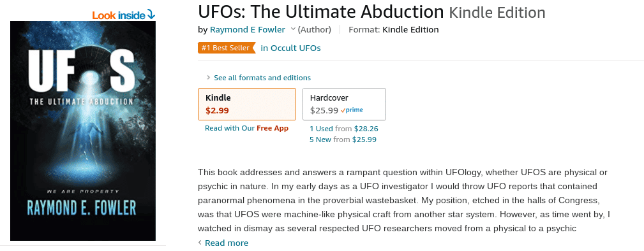
Task: Click Read with Our text link
Action: click(230, 128)
